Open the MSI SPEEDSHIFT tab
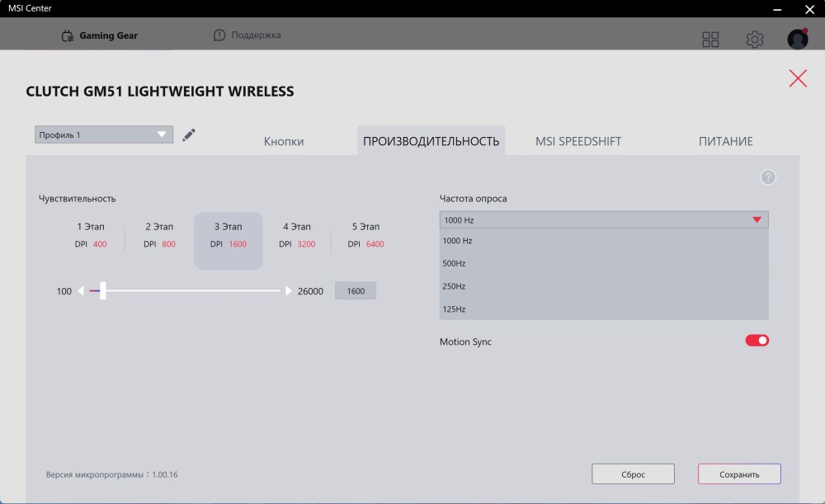 click(x=578, y=141)
